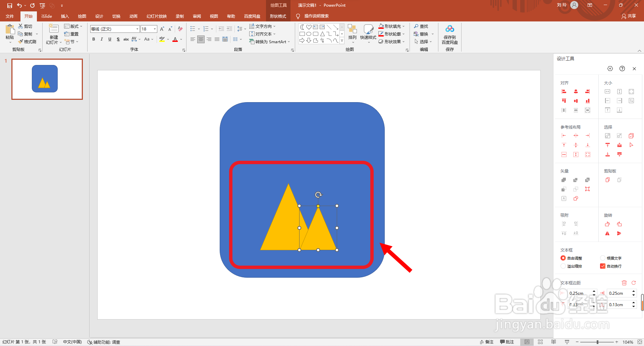Image resolution: width=644 pixels, height=346 pixels.
Task: Toggle italic formatting
Action: [x=102, y=39]
